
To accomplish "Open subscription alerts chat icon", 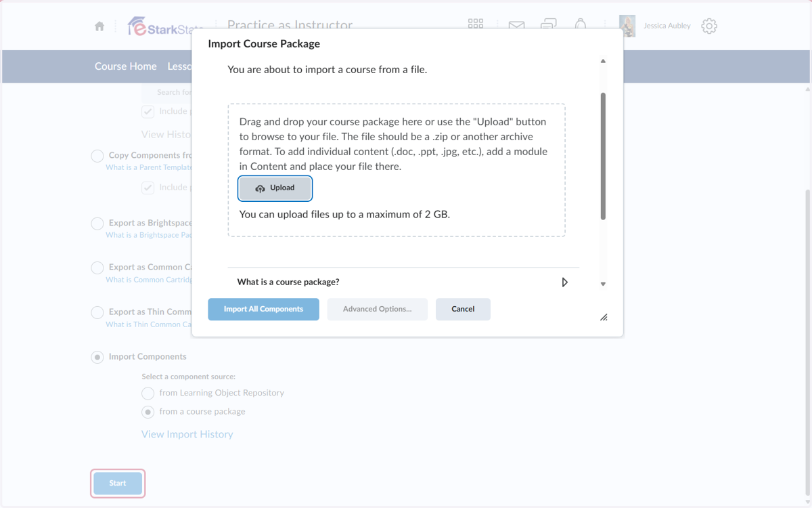I will tap(549, 24).
